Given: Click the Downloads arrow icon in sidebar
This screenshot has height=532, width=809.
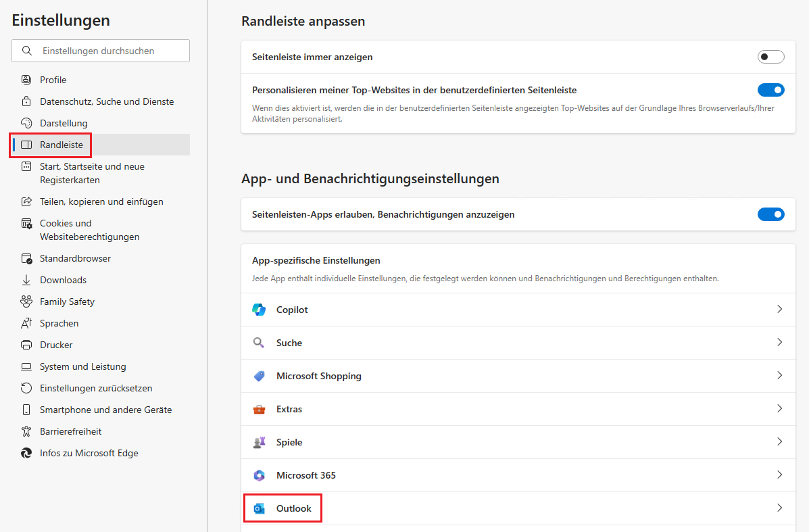Looking at the screenshot, I should click(x=26, y=280).
